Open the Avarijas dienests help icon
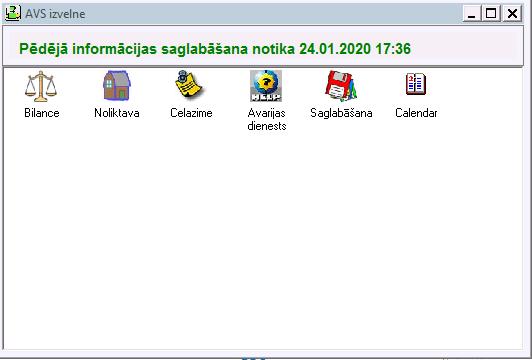532x360 pixels. coord(266,86)
